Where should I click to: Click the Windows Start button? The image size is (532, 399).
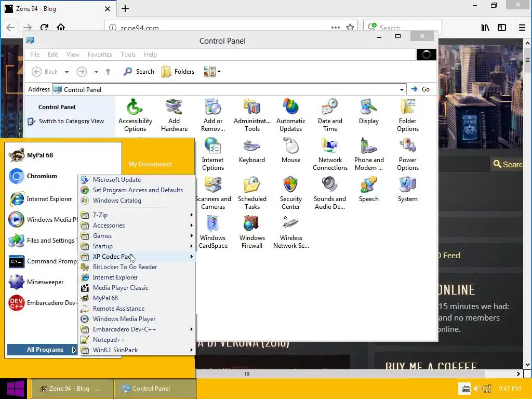coord(15,389)
